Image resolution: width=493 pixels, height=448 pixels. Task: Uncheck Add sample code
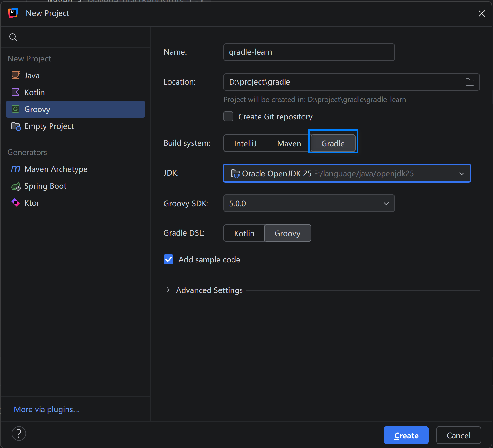point(168,259)
